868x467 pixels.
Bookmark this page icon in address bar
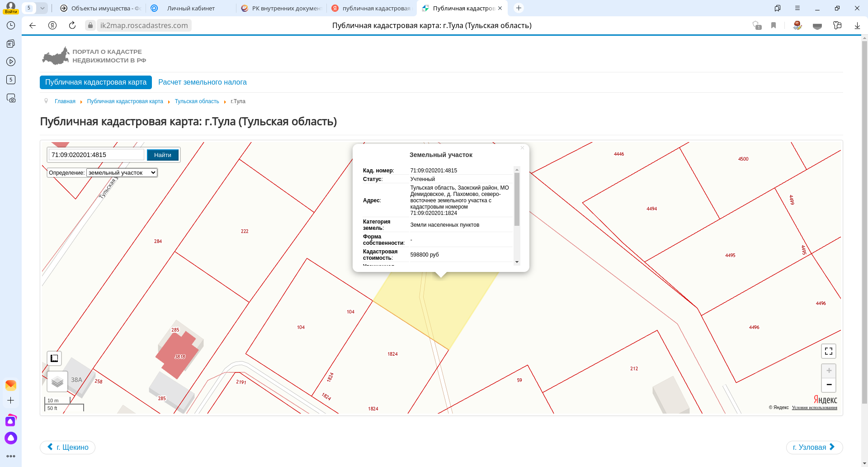pos(774,25)
